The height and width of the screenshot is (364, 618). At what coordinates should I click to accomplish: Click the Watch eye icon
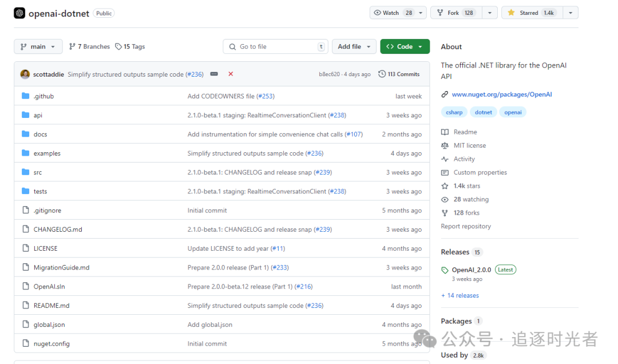[x=378, y=12]
